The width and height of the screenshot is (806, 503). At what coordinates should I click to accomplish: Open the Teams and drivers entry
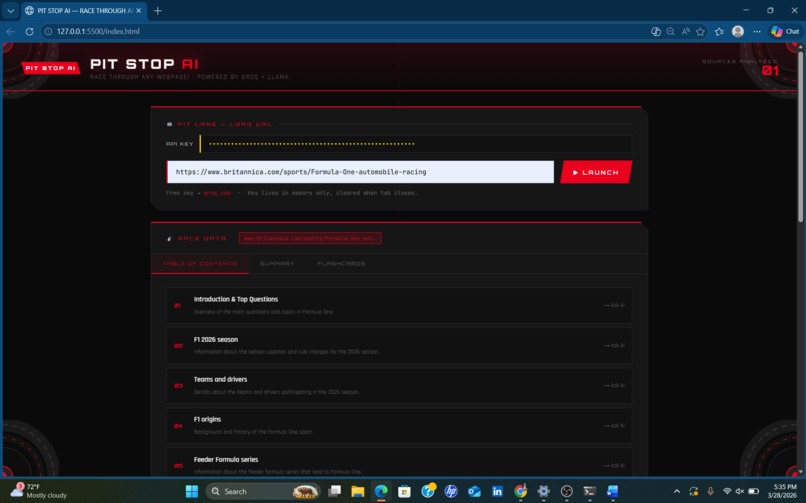399,385
